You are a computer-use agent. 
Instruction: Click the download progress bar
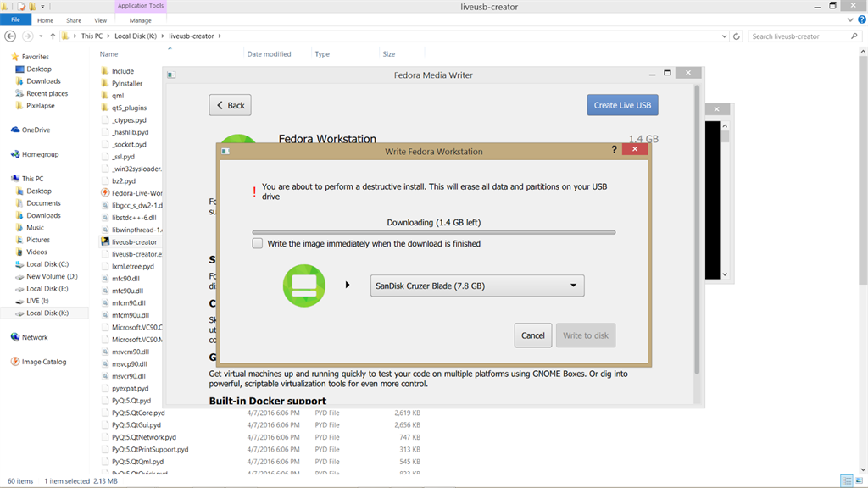tap(433, 232)
